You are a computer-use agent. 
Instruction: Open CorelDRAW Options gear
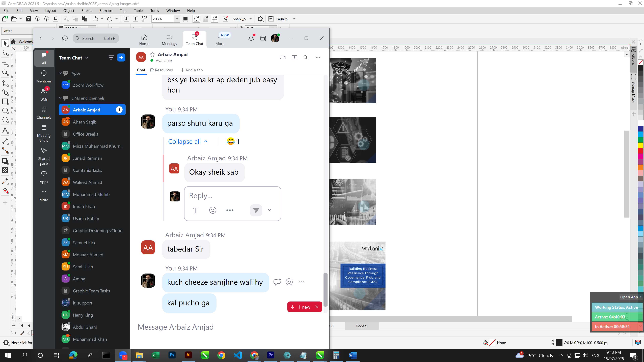(260, 19)
